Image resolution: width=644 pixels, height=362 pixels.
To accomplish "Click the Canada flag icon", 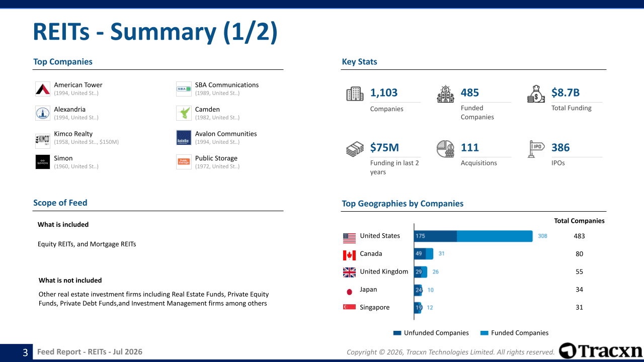I will (x=349, y=254).
